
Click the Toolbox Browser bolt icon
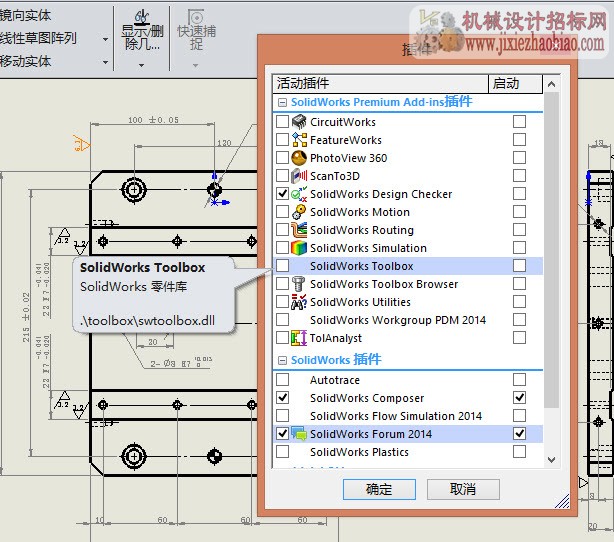click(299, 284)
